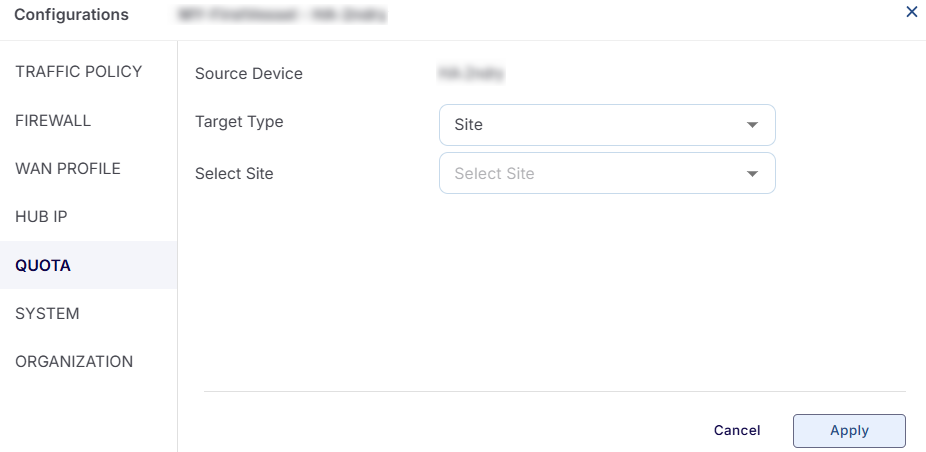926x452 pixels.
Task: Switch to the FIREWALL section
Action: click(x=53, y=121)
